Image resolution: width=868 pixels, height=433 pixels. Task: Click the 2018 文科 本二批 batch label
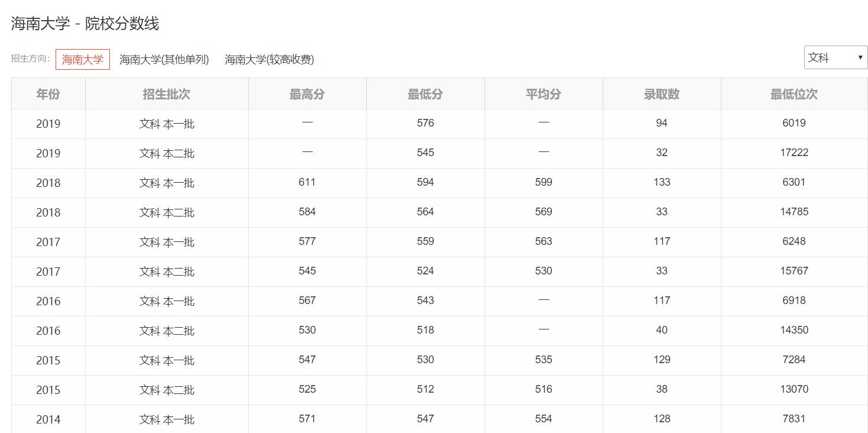click(x=167, y=212)
